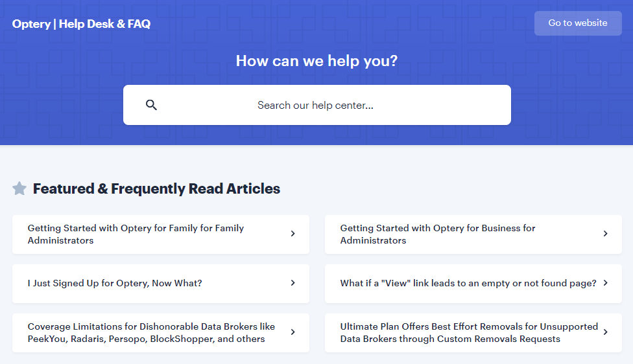
Task: Click chevron on Ultimate Plan Custom Removals card
Action: 606,332
